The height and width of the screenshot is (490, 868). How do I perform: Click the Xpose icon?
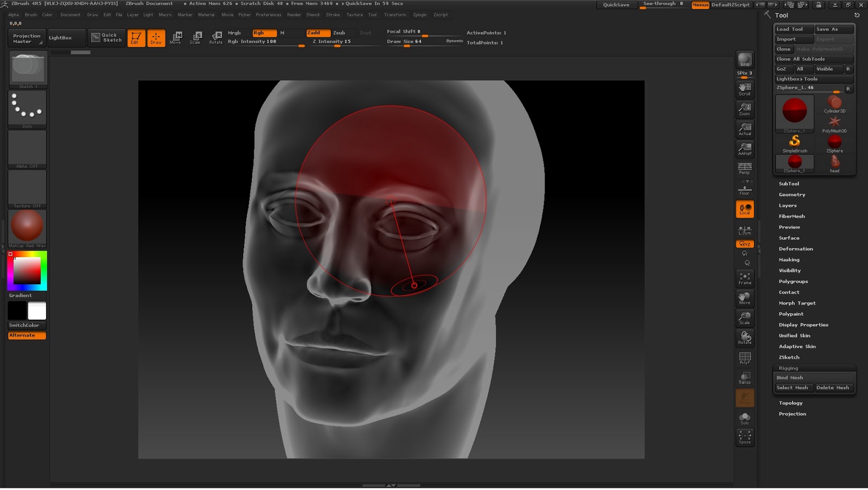click(744, 437)
